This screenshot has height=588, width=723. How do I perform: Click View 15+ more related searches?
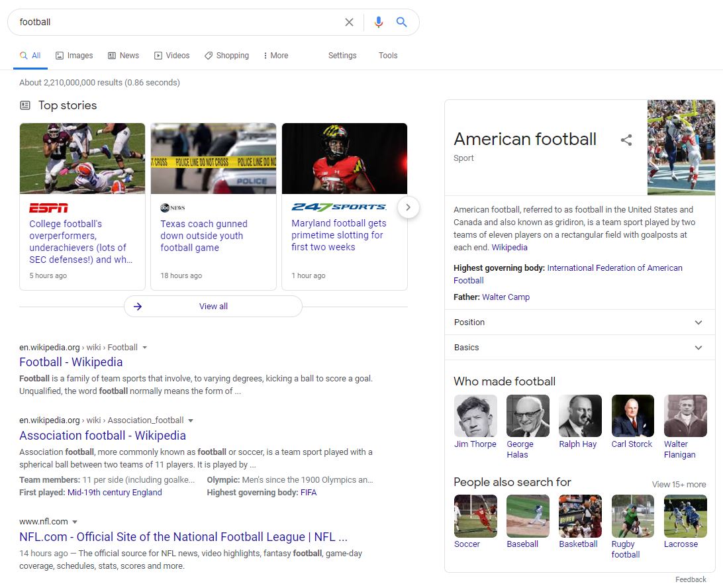tap(679, 485)
